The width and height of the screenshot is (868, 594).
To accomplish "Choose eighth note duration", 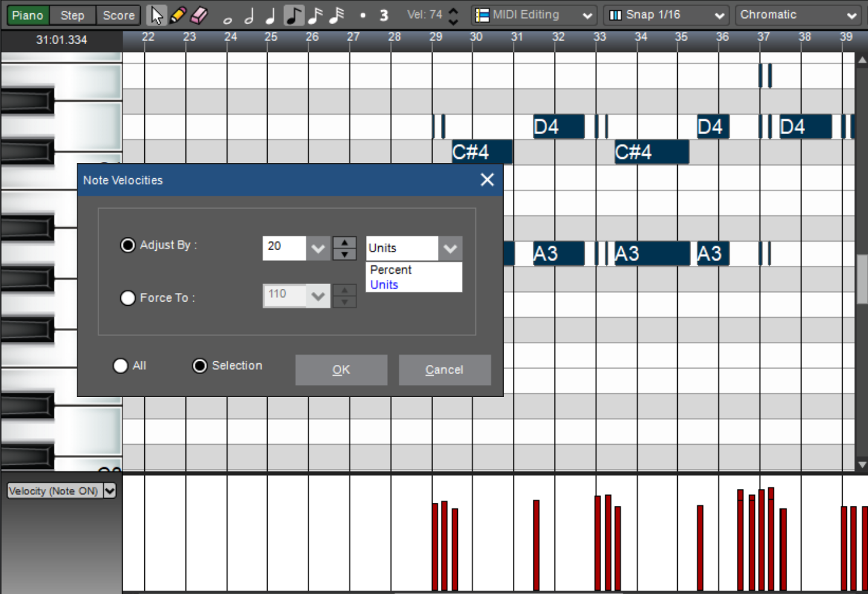I will click(x=294, y=15).
